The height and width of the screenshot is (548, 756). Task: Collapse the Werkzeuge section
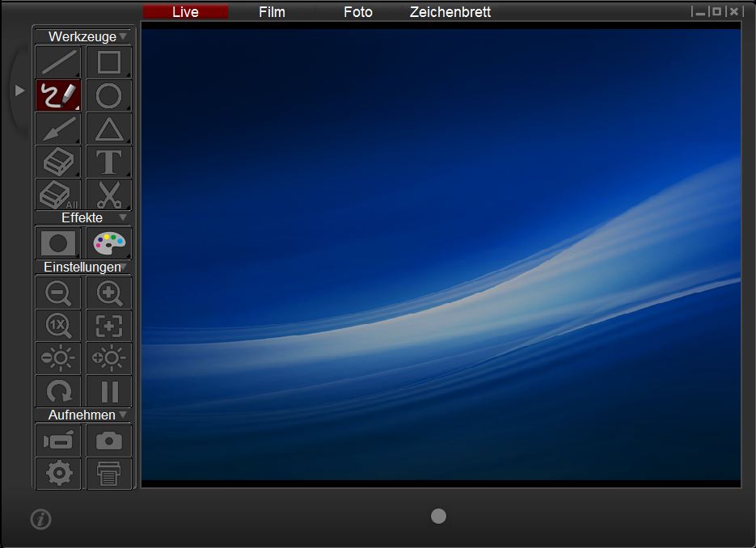pyautogui.click(x=123, y=36)
